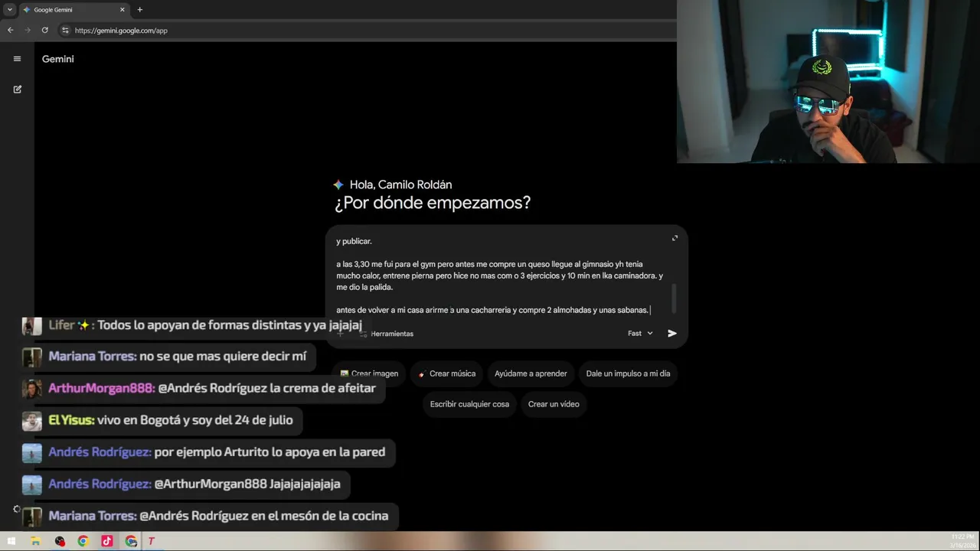Click the Gemini sparkle icon beside the greeting

(338, 184)
